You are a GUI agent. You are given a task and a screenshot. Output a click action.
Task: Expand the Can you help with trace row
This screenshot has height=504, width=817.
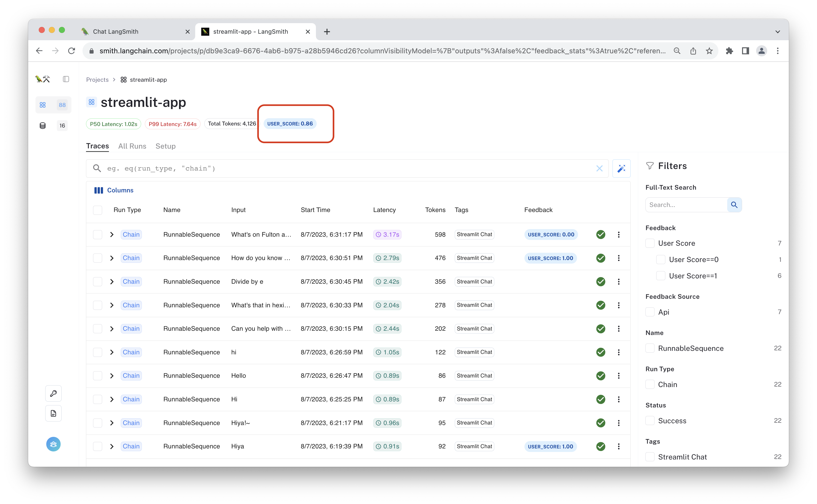pyautogui.click(x=112, y=329)
